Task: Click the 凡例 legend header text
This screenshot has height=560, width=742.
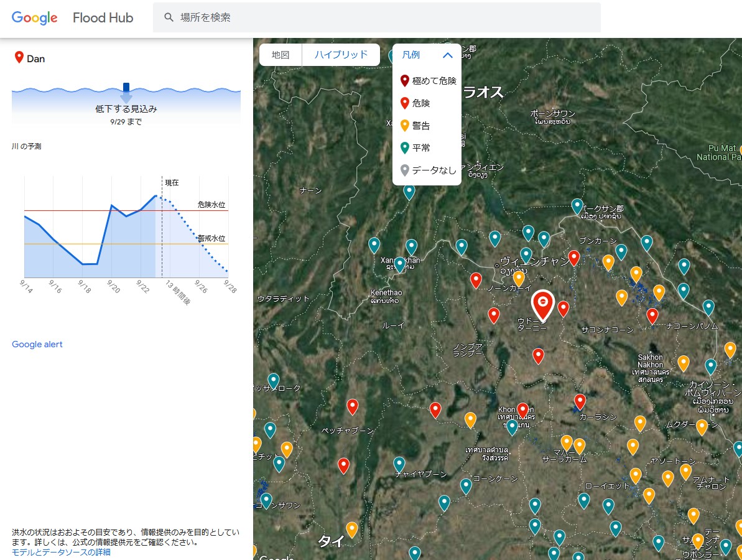Action: 410,55
